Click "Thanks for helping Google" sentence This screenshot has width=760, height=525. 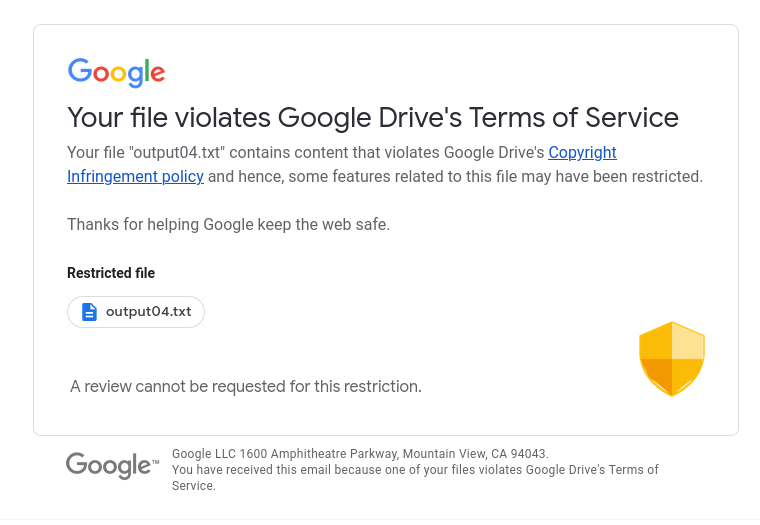point(228,224)
